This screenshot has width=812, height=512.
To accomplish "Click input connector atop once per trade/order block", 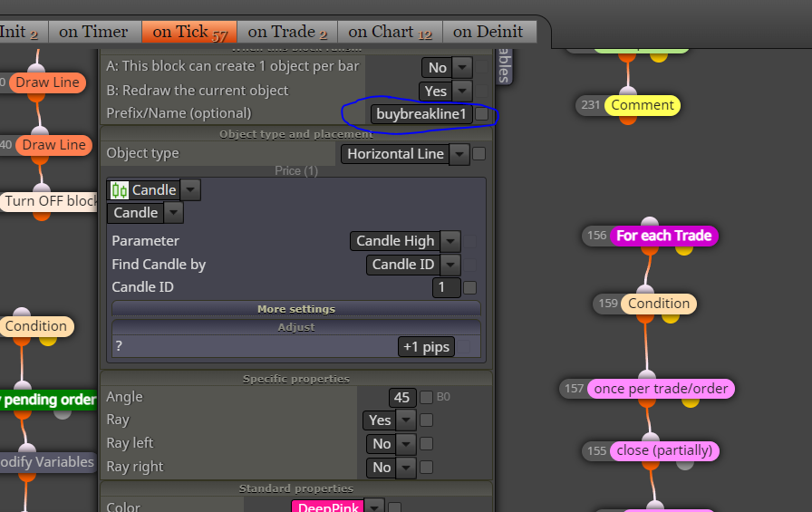I will pos(647,375).
